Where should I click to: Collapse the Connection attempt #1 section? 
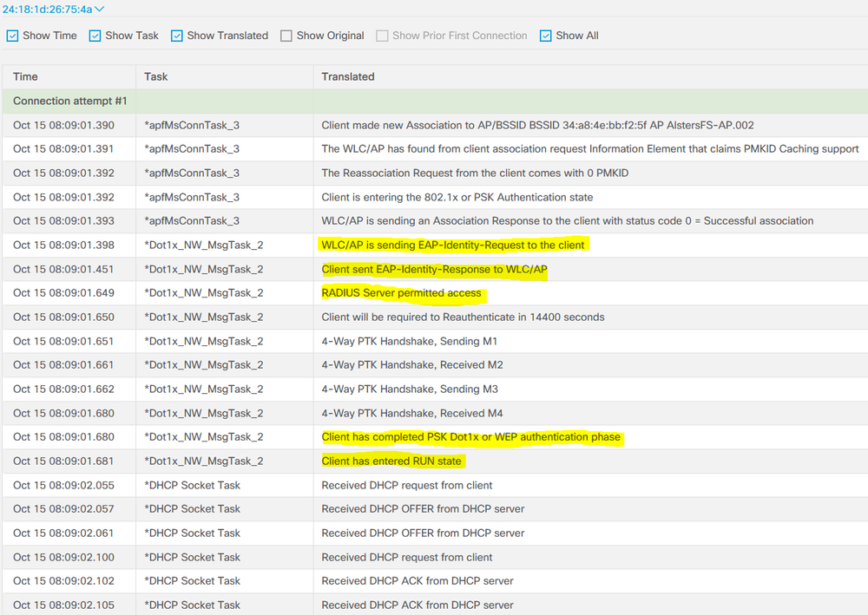click(69, 101)
